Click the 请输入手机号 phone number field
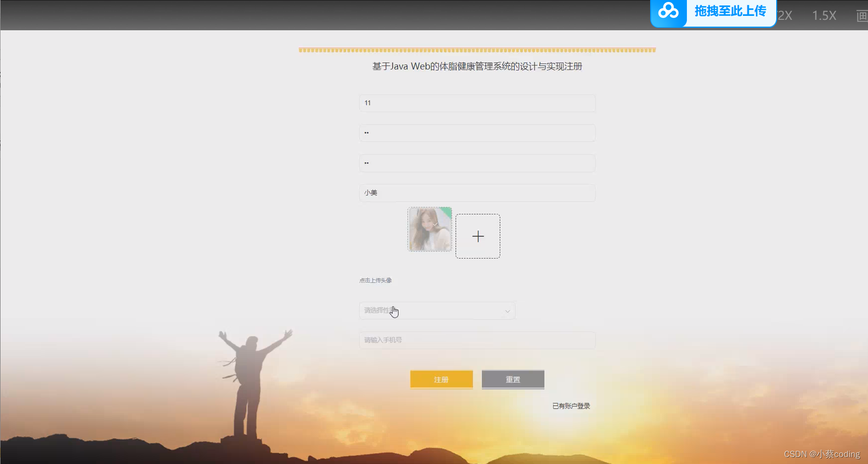The width and height of the screenshot is (868, 464). (x=477, y=340)
